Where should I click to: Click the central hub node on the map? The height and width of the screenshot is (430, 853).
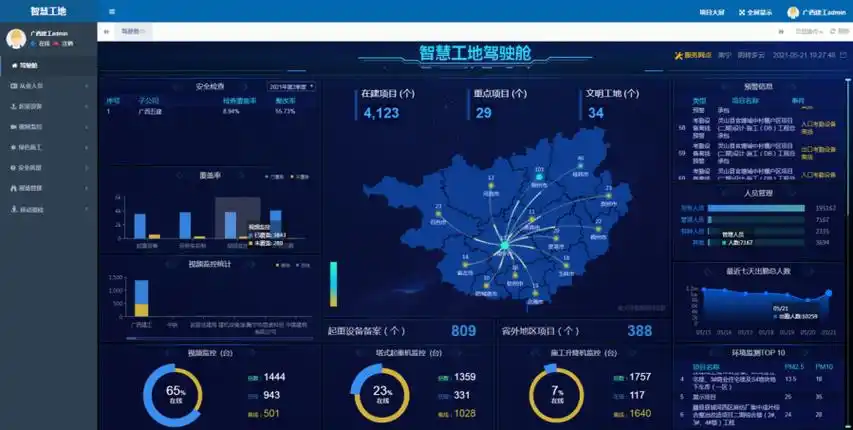(504, 245)
